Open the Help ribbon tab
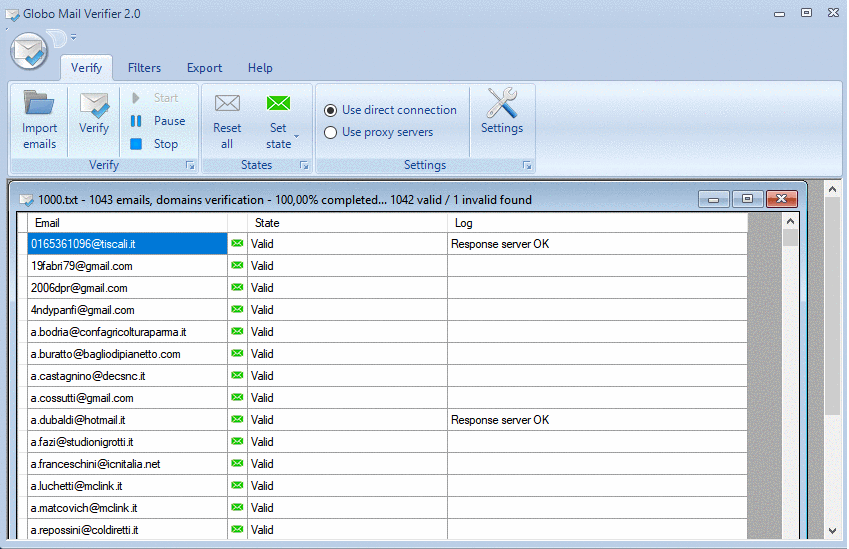Viewport: 849px width, 549px height. [x=260, y=68]
